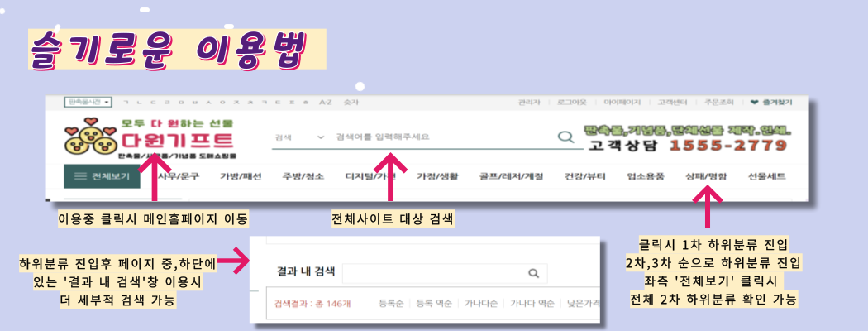Sort results by 등록순
This screenshot has height=331, width=868.
pyautogui.click(x=393, y=303)
